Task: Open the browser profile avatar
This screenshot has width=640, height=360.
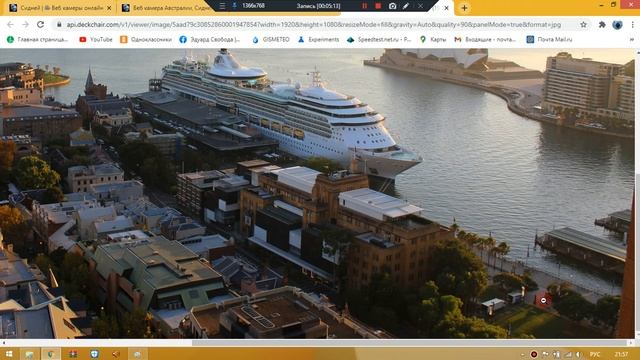Action: (x=617, y=24)
